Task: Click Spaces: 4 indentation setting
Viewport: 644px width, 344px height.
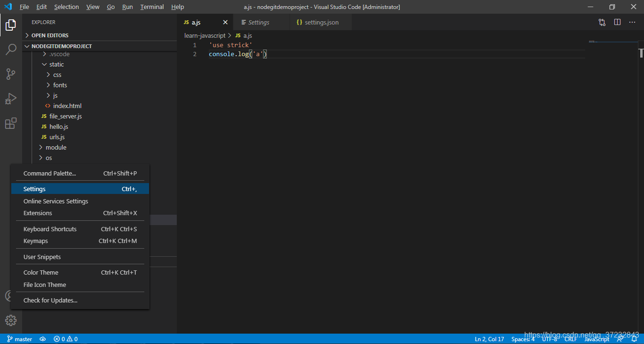Action: [x=523, y=339]
